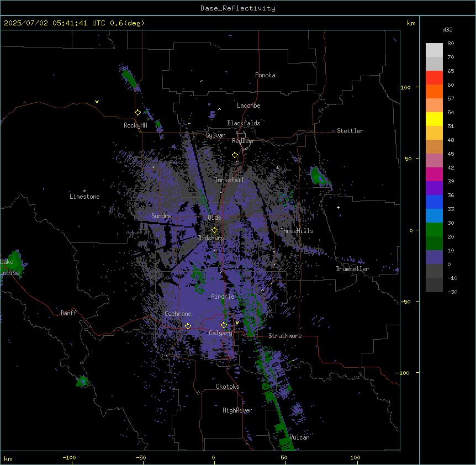Click the km unit label under the map
The image size is (476, 465).
8,459
